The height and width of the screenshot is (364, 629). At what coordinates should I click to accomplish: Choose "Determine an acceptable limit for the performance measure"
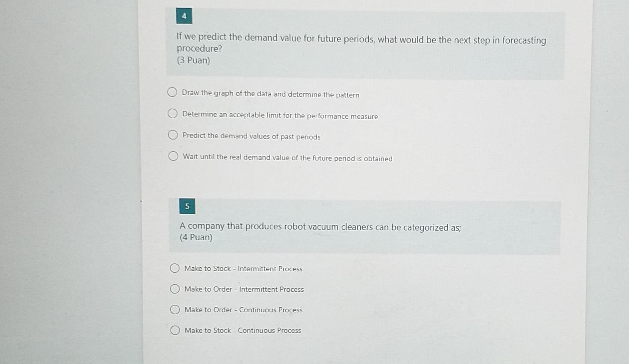[x=280, y=115]
